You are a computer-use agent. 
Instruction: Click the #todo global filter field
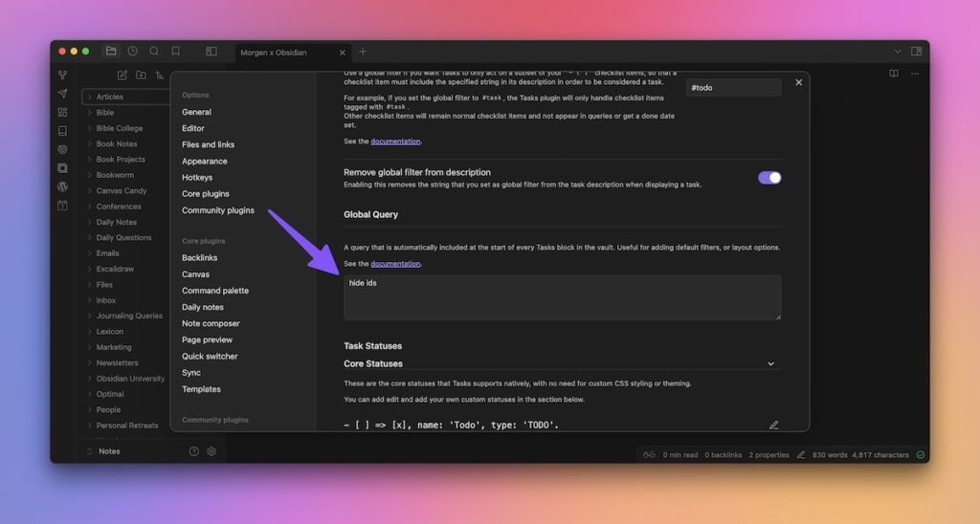coord(734,88)
